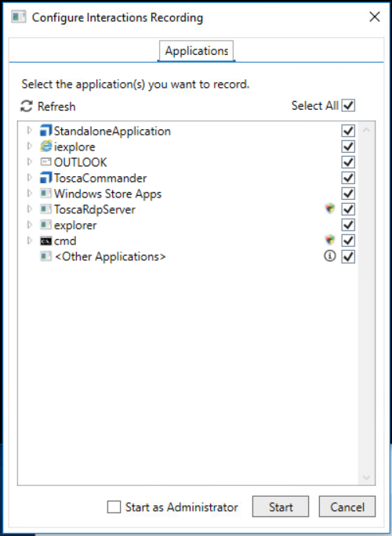Click the StandaloneApplication blue icon
This screenshot has height=536, width=392.
[x=45, y=131]
